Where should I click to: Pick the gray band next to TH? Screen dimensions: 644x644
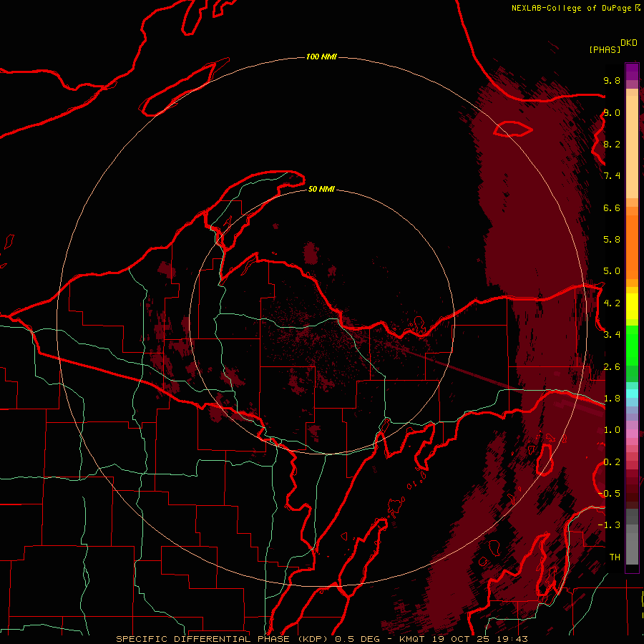click(632, 548)
